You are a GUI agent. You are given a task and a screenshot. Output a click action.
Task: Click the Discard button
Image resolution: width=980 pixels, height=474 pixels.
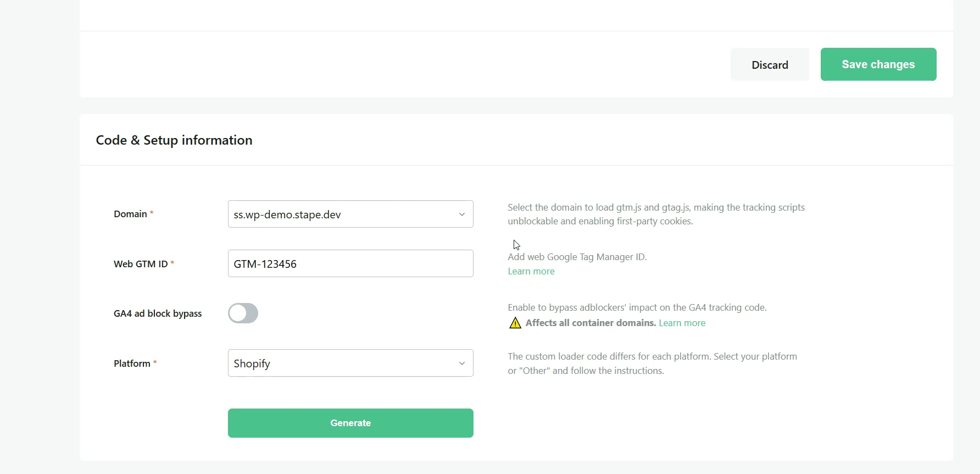769,65
